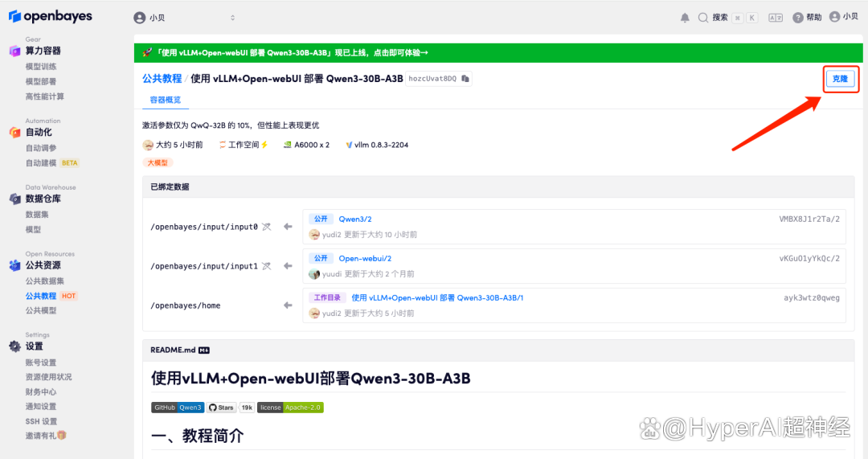
Task: Click the yudi2 avatar in Qwen3/2 row
Action: pos(314,235)
